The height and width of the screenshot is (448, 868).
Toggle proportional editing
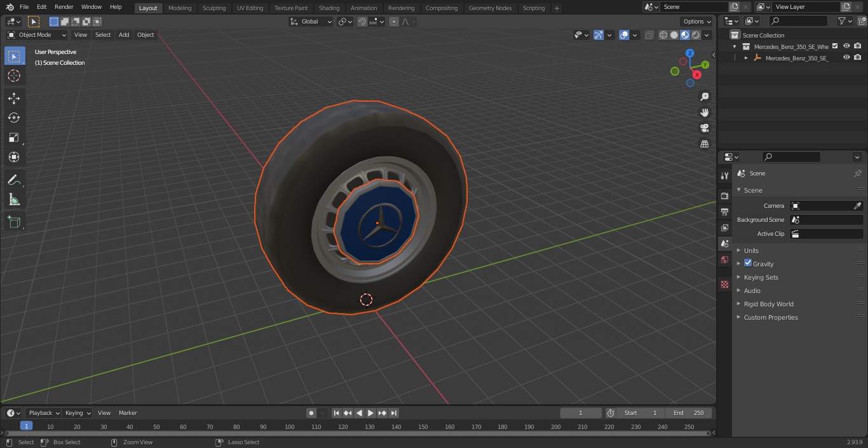(x=394, y=22)
